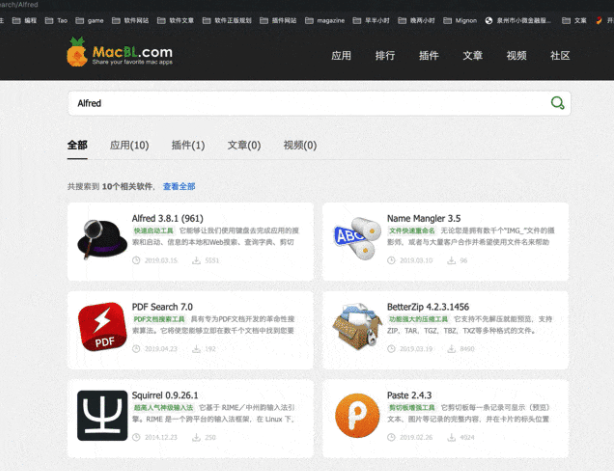Click the clock icon on the Alfred card
This screenshot has width=614, height=471.
click(136, 260)
